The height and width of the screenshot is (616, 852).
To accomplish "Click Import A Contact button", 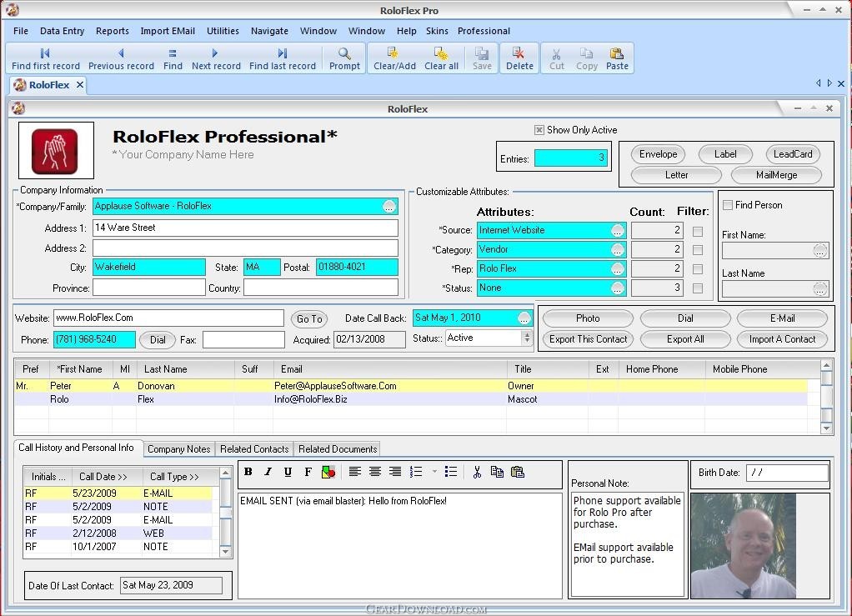I will (x=782, y=339).
